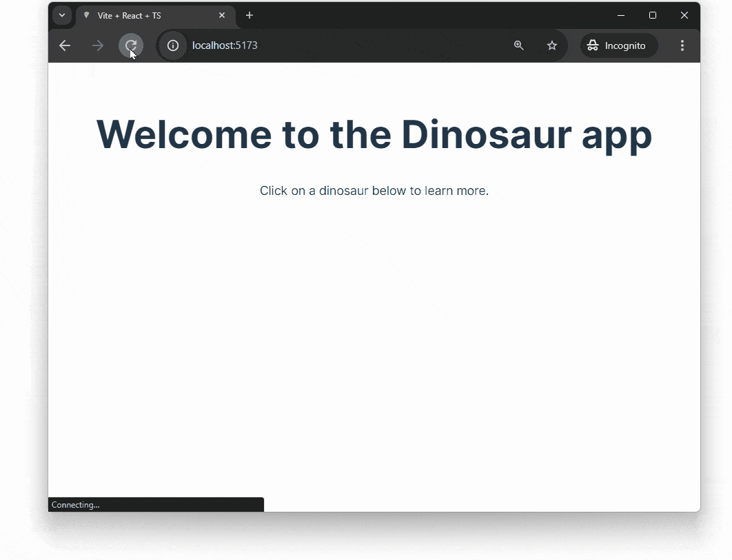The image size is (732, 560).
Task: Reload the localhost:5173 page
Action: pos(131,45)
